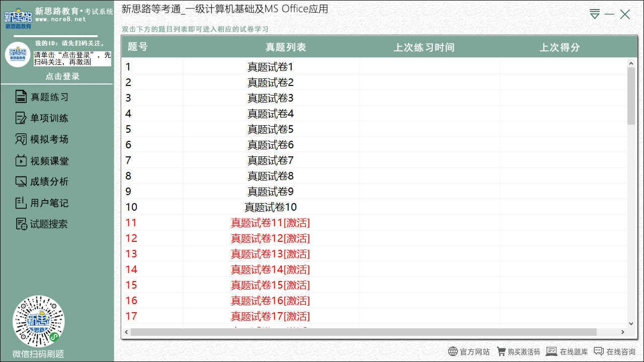Open the 在线咨询 link

click(621, 352)
